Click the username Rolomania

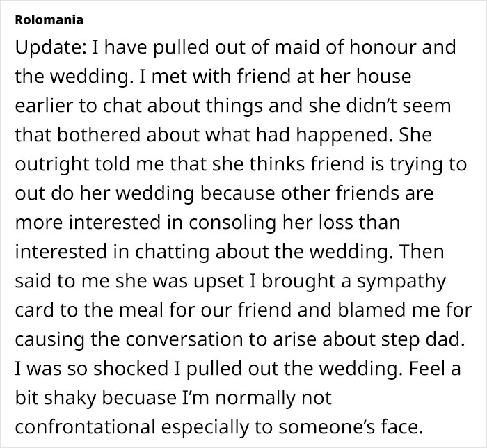click(49, 20)
